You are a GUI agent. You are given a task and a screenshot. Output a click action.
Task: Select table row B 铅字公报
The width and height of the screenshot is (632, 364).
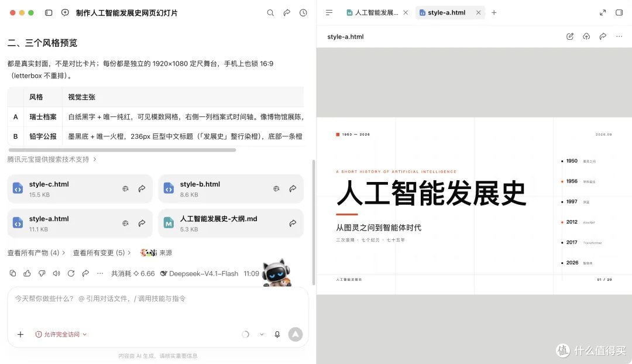156,136
